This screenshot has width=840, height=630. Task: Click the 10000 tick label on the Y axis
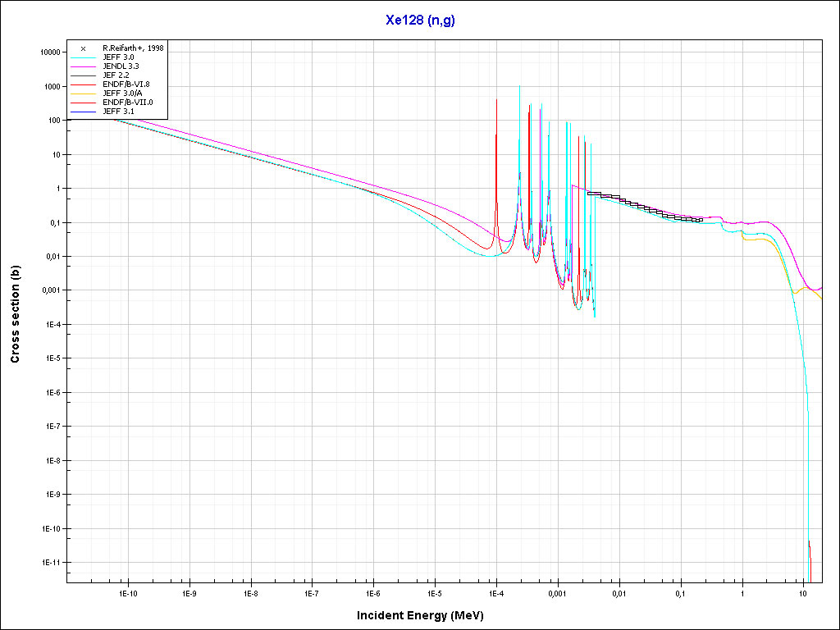(51, 52)
